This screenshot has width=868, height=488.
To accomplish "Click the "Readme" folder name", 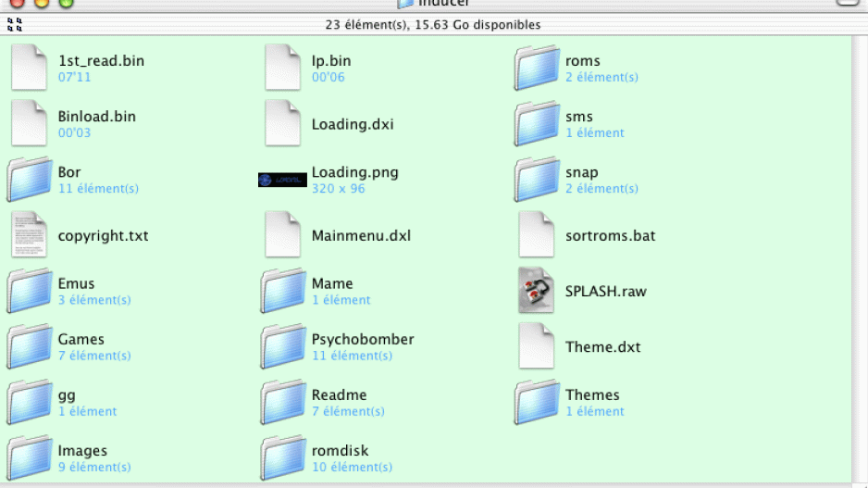I will (339, 395).
